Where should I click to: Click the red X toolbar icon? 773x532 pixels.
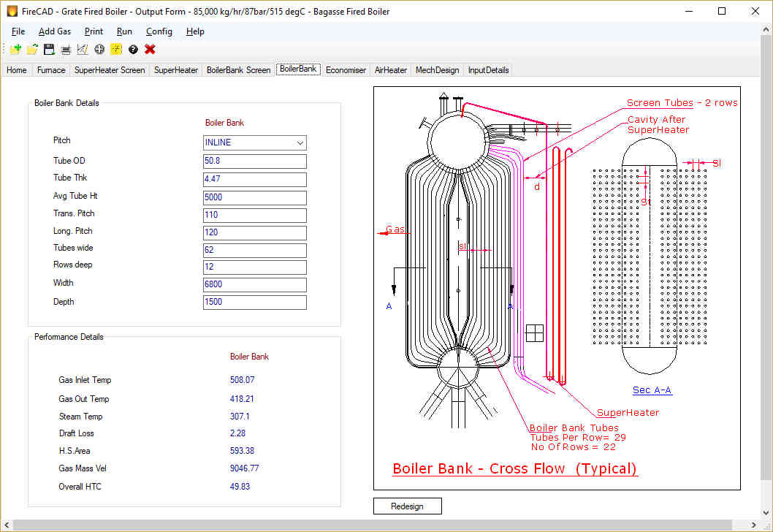click(x=150, y=49)
